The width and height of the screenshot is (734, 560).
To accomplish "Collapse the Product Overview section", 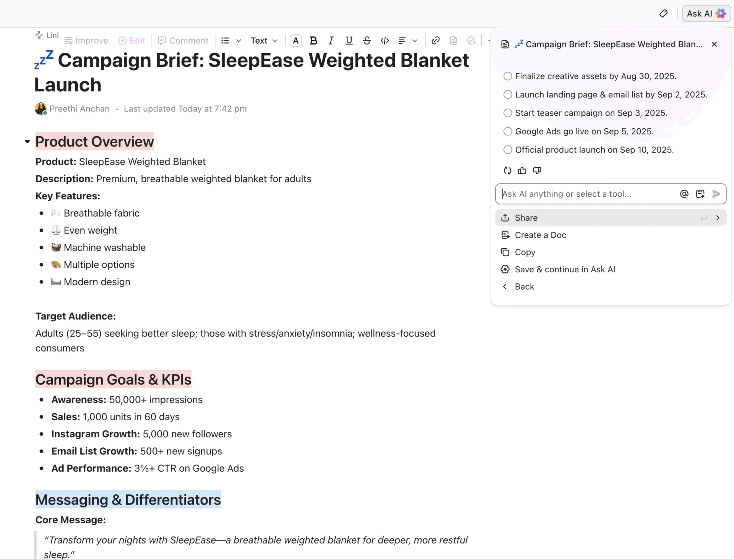I will pyautogui.click(x=27, y=142).
